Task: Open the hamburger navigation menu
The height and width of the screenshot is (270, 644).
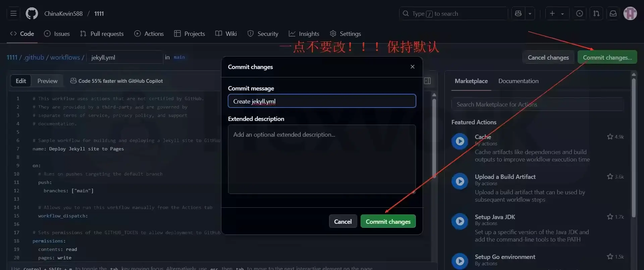Action: 13,13
